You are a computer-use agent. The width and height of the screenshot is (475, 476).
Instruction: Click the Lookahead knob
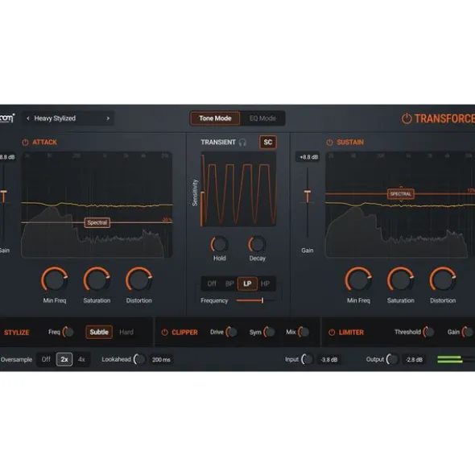pyautogui.click(x=139, y=359)
